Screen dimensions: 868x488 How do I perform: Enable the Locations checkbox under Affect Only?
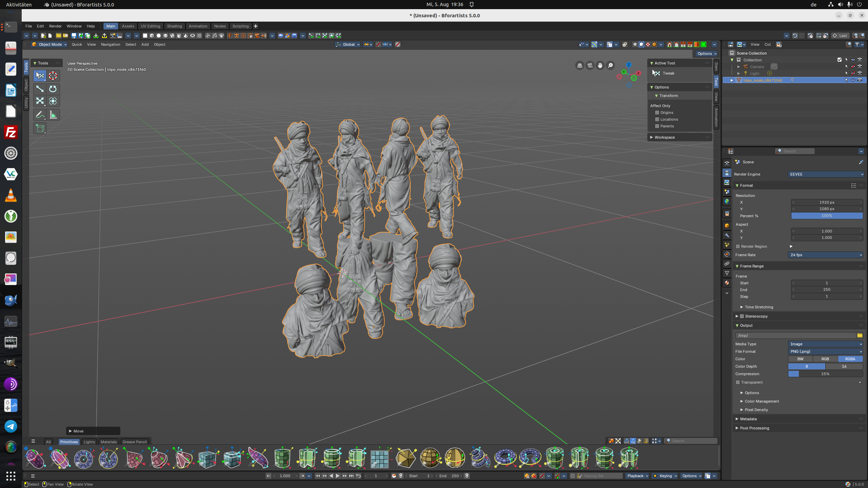click(x=657, y=119)
